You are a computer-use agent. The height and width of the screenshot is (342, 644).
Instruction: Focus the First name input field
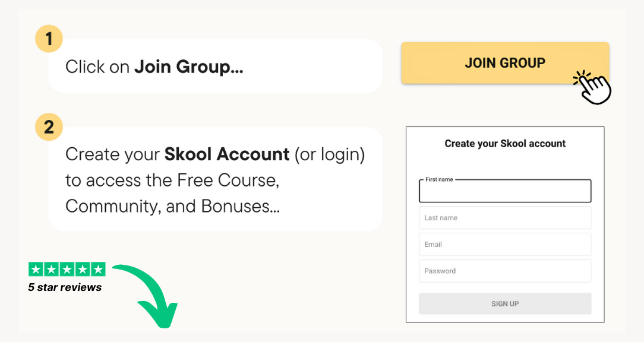pos(505,191)
